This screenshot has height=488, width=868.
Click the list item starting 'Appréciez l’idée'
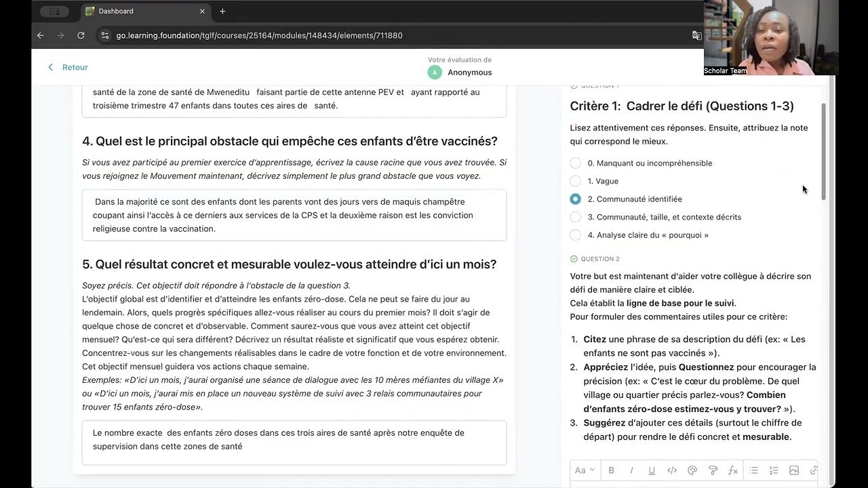coord(700,388)
